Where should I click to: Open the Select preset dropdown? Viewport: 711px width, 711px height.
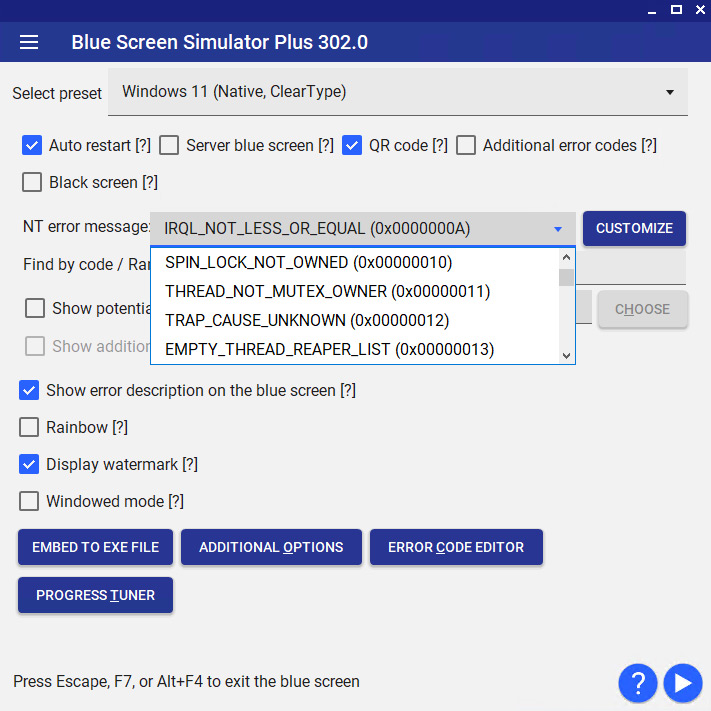tap(398, 92)
